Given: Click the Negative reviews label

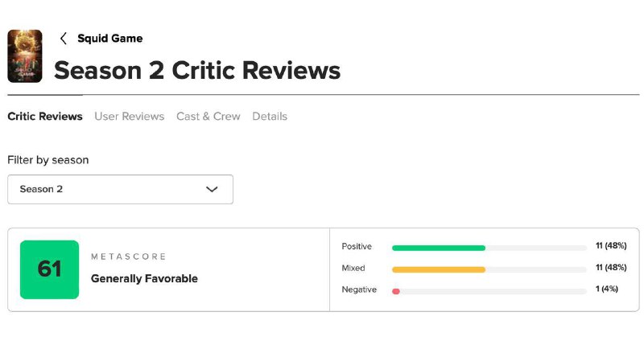Looking at the screenshot, I should coord(359,290).
